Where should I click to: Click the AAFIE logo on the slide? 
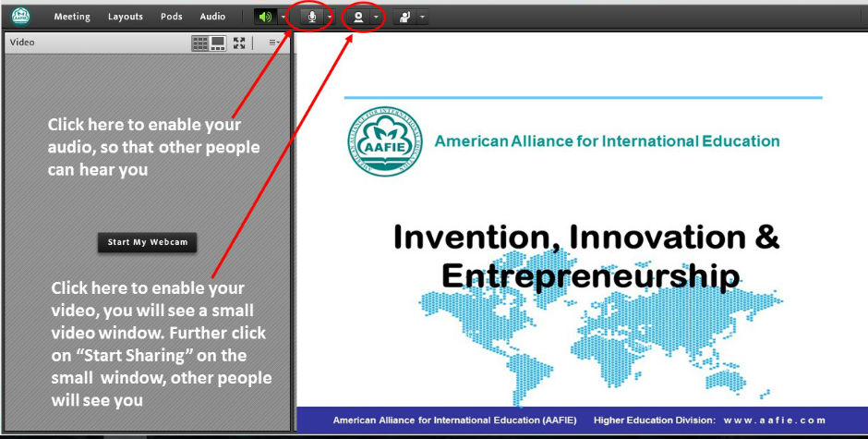[385, 141]
